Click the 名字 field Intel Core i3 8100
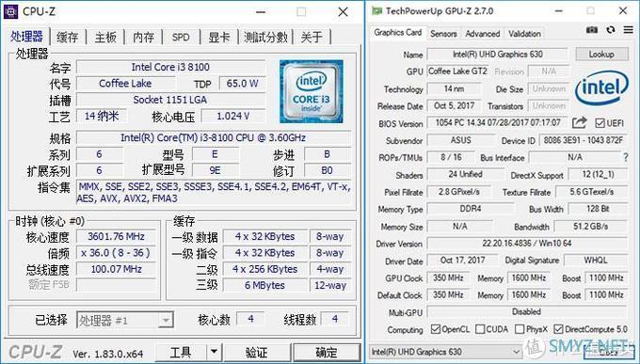640x364 pixels. 170,67
